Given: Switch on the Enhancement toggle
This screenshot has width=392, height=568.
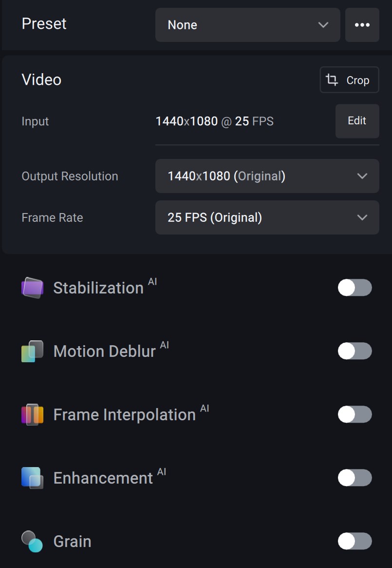Looking at the screenshot, I should pyautogui.click(x=355, y=478).
